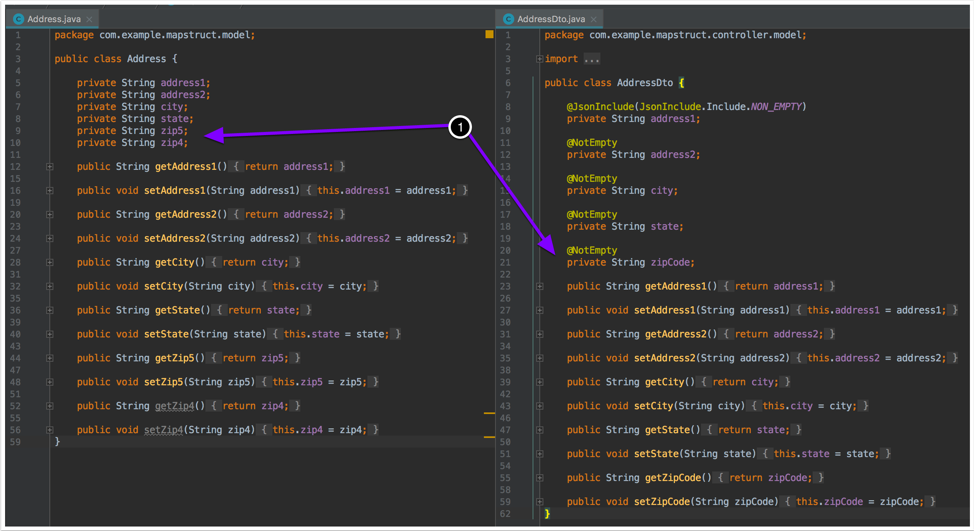Expand getState() fold in AddressDto.java
This screenshot has width=974, height=531.
tap(539, 430)
